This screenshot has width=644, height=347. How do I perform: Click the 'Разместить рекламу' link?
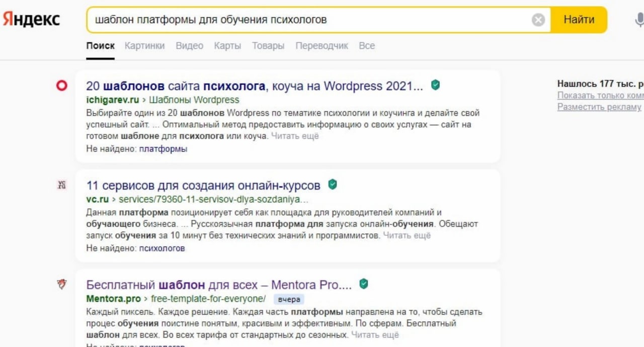pos(599,107)
